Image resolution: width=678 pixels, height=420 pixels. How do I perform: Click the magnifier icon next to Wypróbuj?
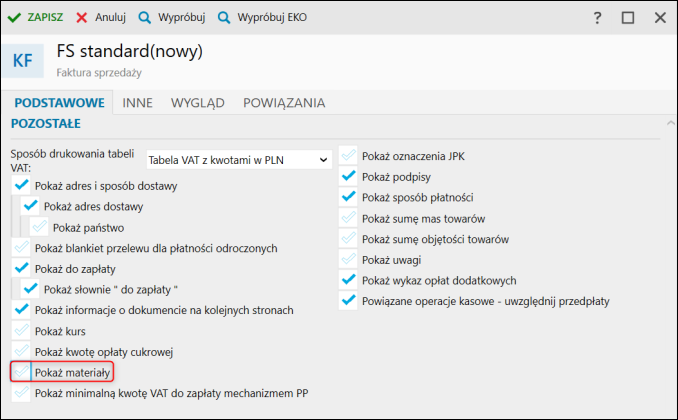(144, 18)
